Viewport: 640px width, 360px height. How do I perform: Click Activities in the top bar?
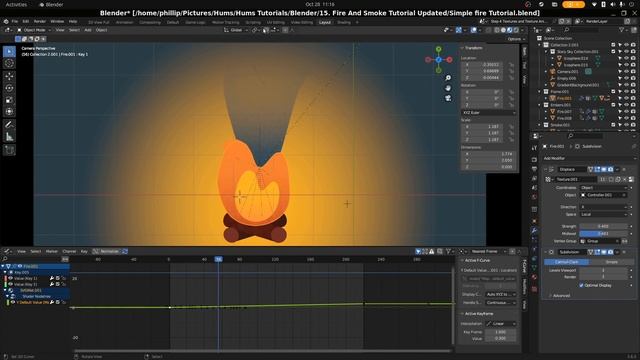tap(16, 4)
